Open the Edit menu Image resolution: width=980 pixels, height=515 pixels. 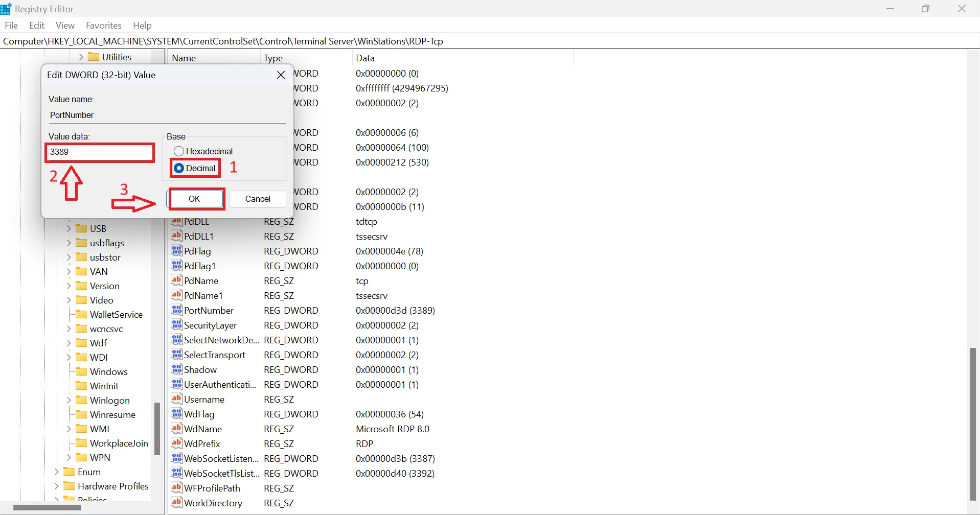(37, 26)
